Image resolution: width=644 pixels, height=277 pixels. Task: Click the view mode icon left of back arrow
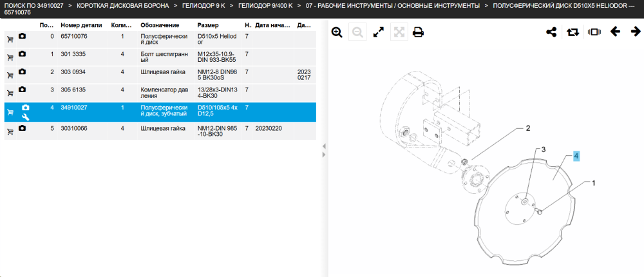tap(594, 32)
